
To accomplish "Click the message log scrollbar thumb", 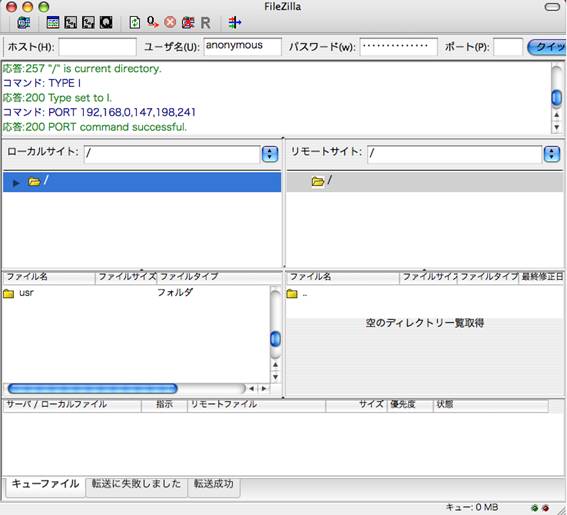I will pos(557,98).
